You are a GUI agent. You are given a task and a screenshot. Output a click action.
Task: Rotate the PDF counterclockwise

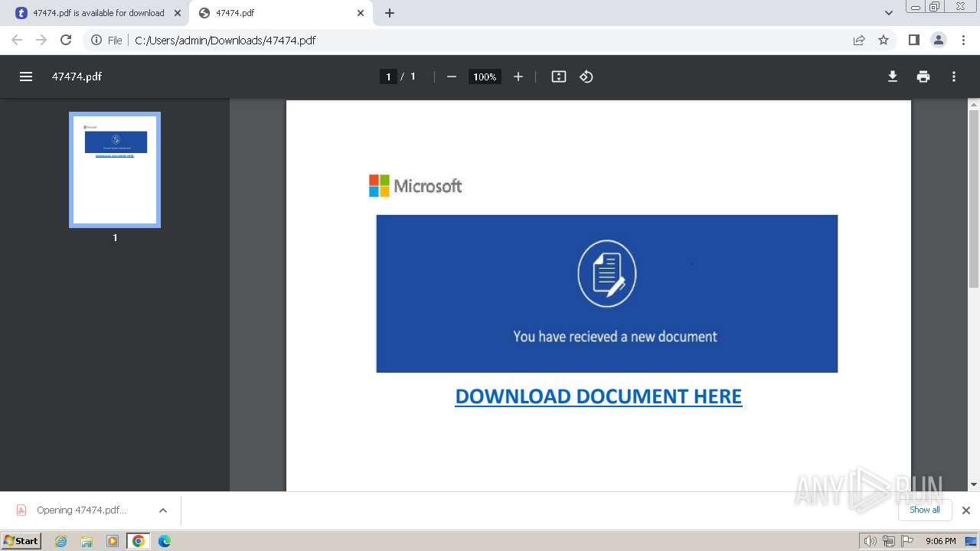click(586, 77)
